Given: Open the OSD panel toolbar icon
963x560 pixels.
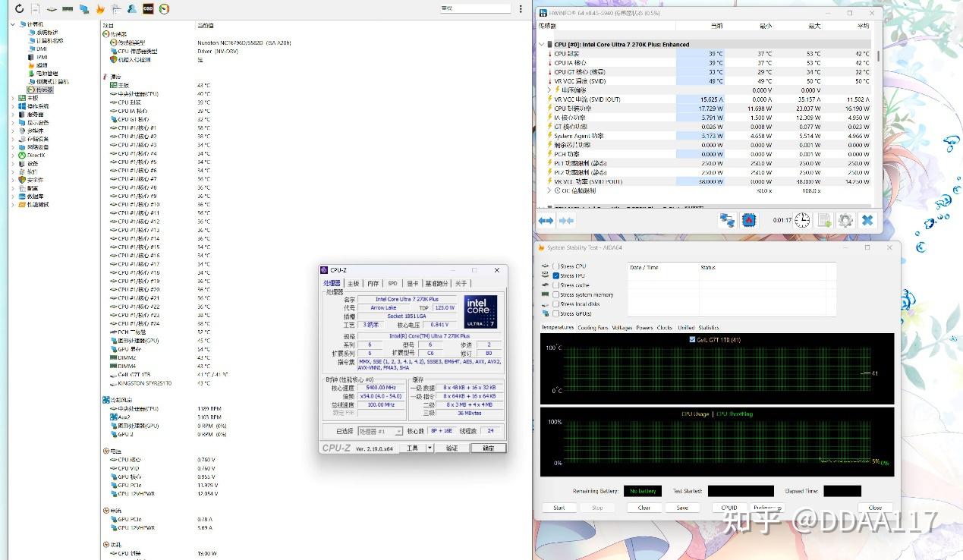Looking at the screenshot, I should (x=149, y=9).
